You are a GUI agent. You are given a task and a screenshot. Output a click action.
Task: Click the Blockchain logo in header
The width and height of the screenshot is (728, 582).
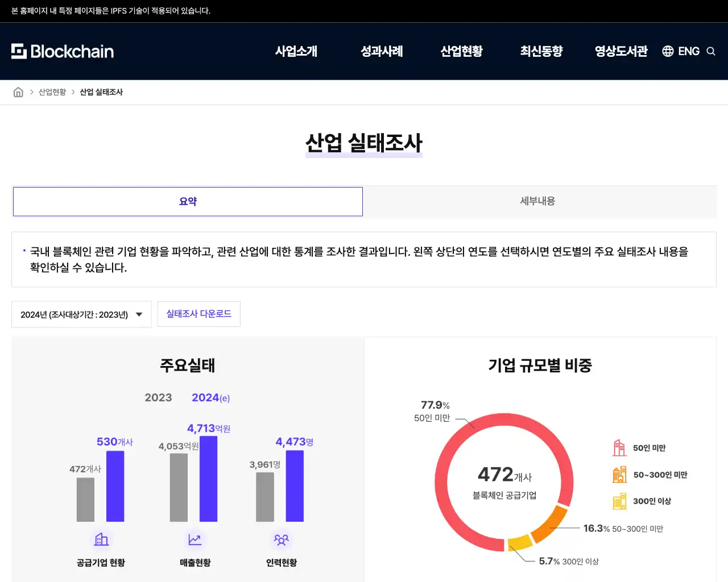tap(63, 51)
